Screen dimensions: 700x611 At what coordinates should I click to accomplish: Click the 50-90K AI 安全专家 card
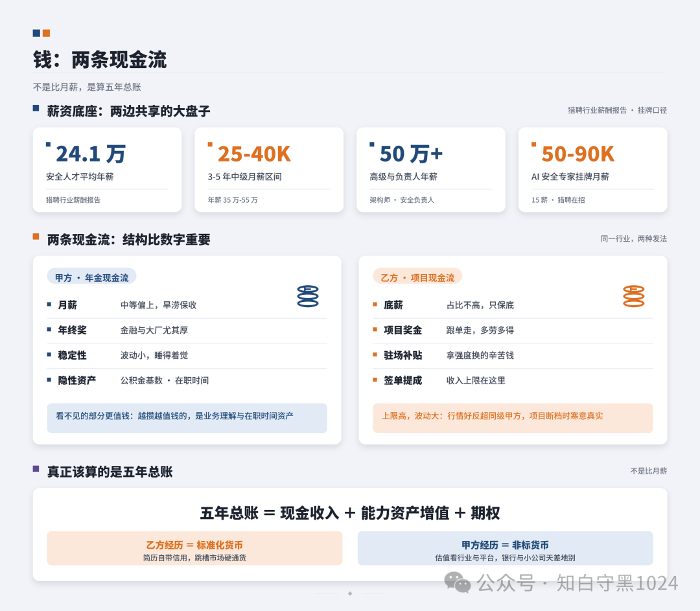tap(593, 170)
